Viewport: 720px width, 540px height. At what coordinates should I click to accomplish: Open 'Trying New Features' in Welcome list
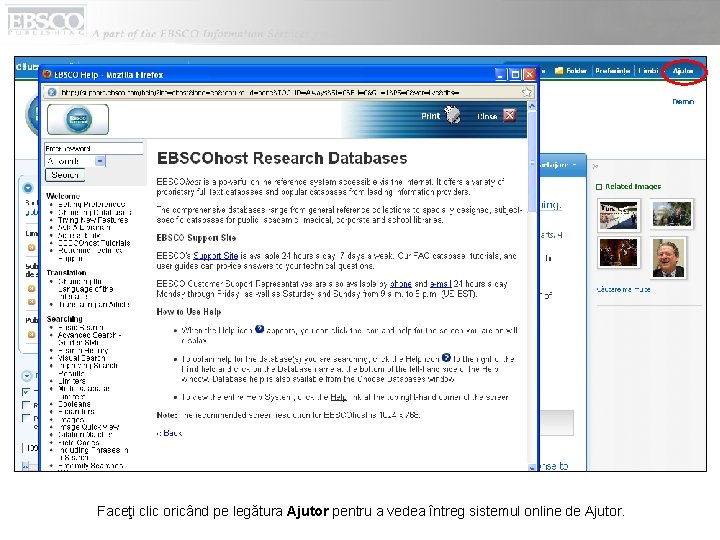pos(93,220)
